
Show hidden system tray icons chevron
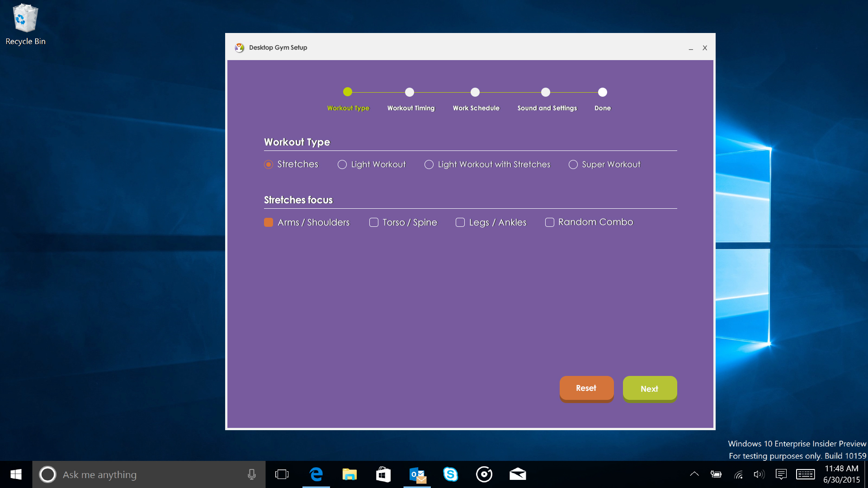694,474
